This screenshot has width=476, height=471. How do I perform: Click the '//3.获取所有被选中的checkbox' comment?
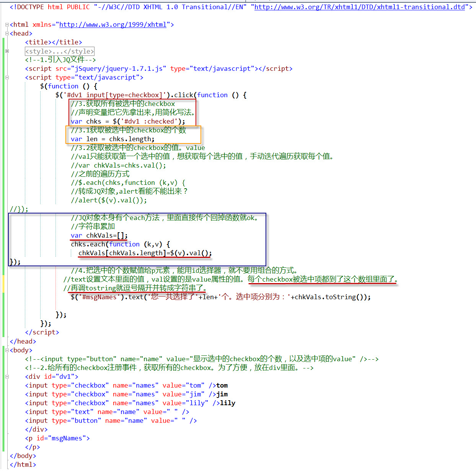pos(123,104)
